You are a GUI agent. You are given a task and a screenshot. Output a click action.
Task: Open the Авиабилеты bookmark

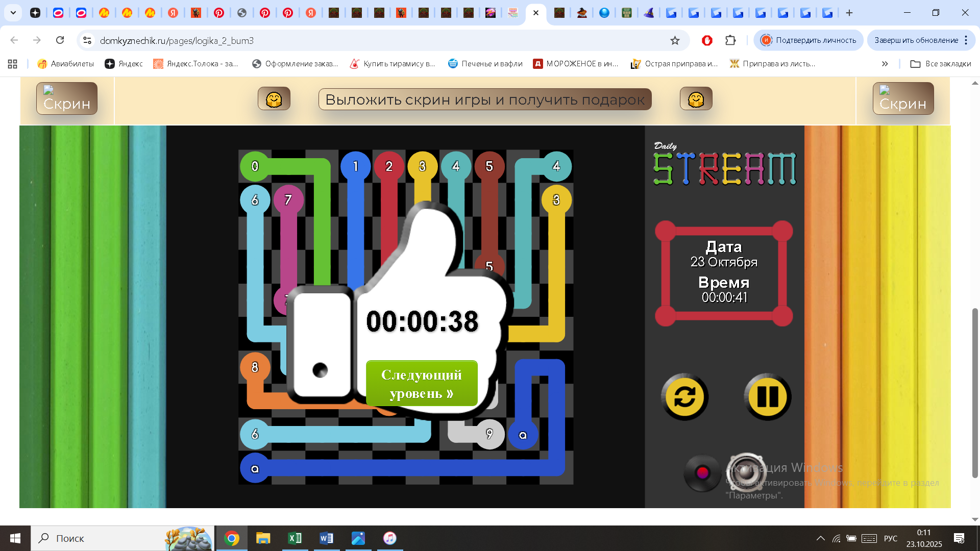click(66, 64)
